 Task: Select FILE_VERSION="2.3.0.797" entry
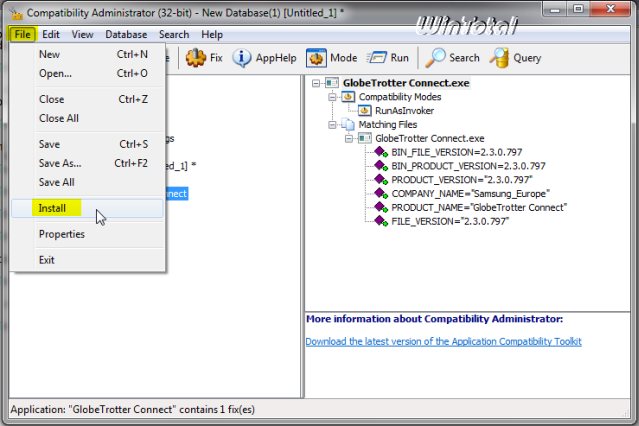point(450,222)
